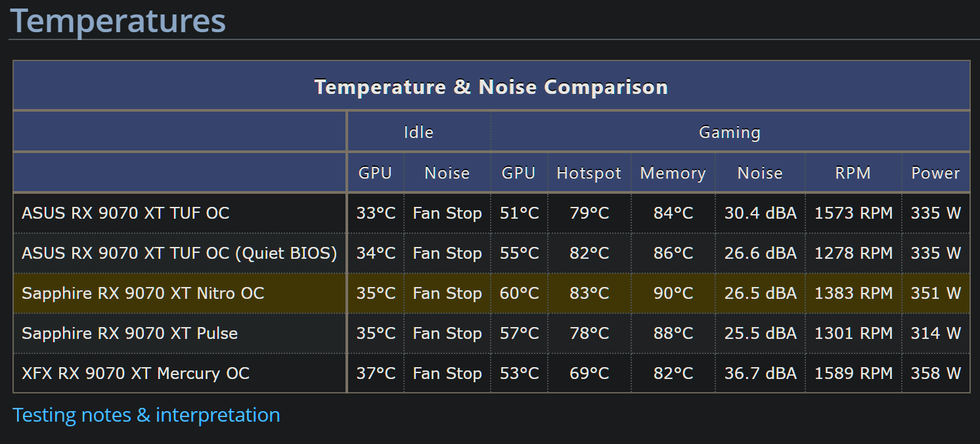Click the 69°C hotspot temperature cell
The image size is (980, 444).
pos(589,373)
